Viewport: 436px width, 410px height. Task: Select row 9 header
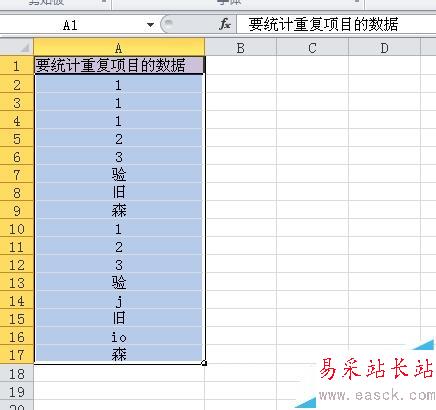point(17,210)
